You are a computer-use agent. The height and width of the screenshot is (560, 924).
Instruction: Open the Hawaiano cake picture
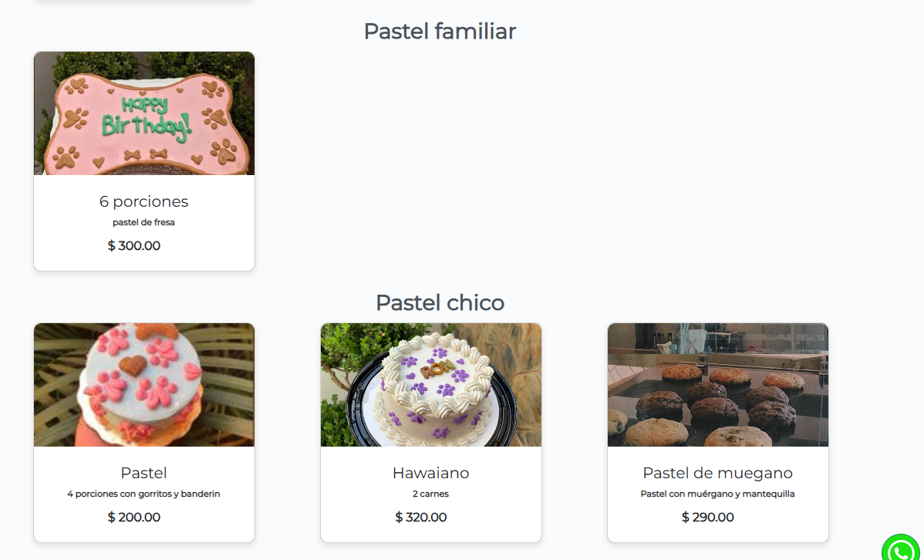tap(431, 385)
